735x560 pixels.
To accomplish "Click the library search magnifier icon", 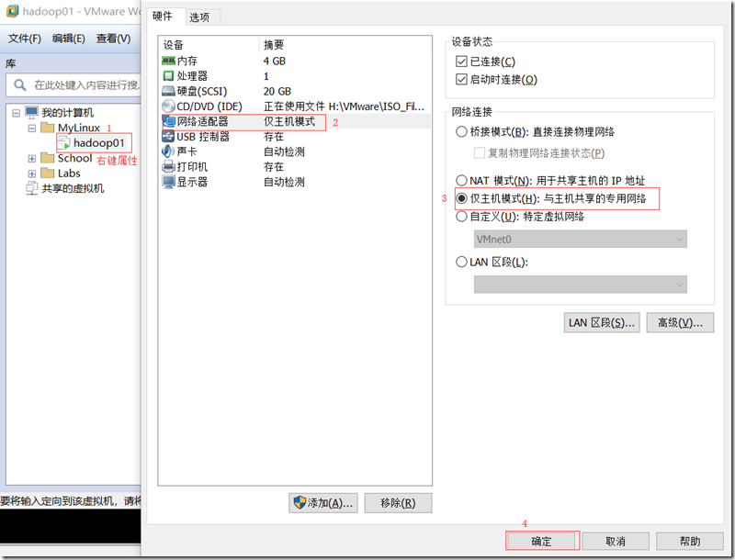I will [x=19, y=84].
